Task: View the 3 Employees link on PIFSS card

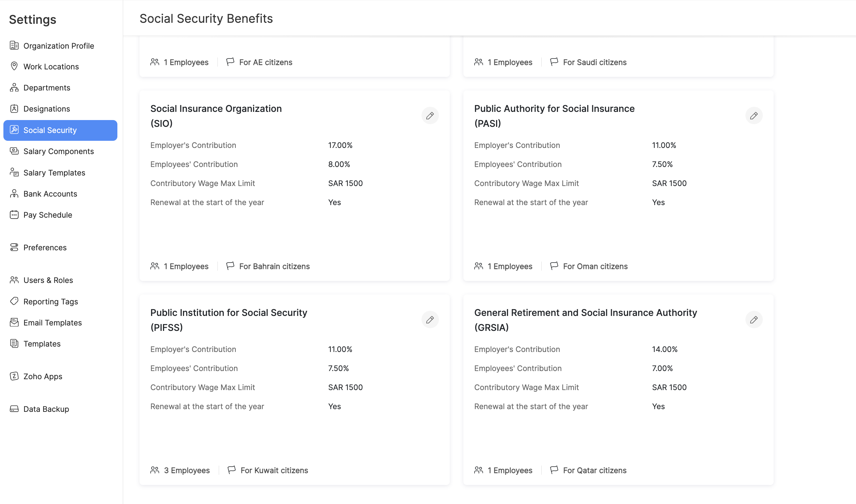Action: pos(187,470)
